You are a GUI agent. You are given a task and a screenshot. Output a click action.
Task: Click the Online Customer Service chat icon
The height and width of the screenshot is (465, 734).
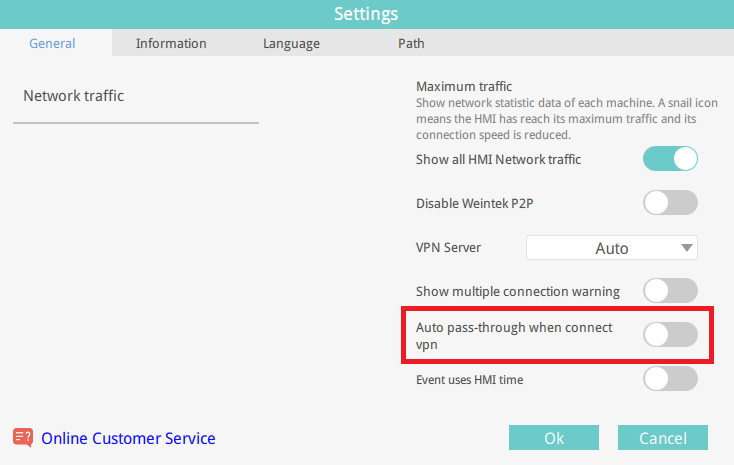tap(22, 438)
